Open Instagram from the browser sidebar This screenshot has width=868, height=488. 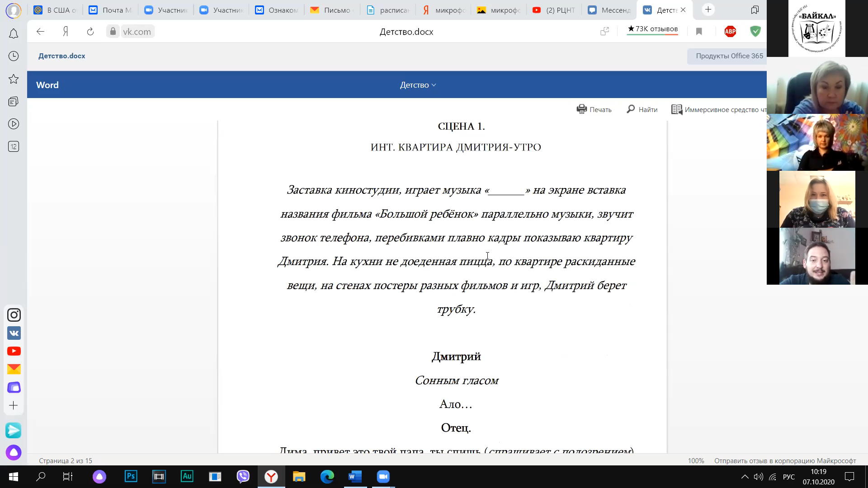(x=14, y=315)
